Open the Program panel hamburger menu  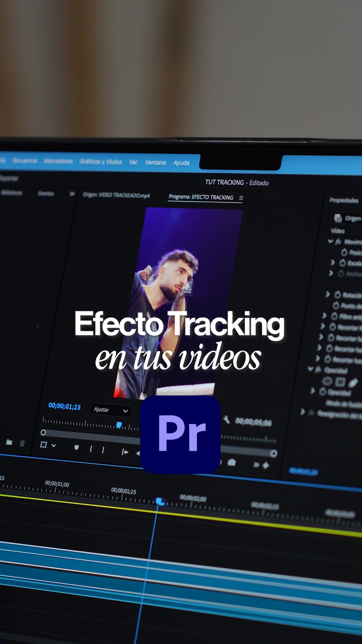coord(241,198)
